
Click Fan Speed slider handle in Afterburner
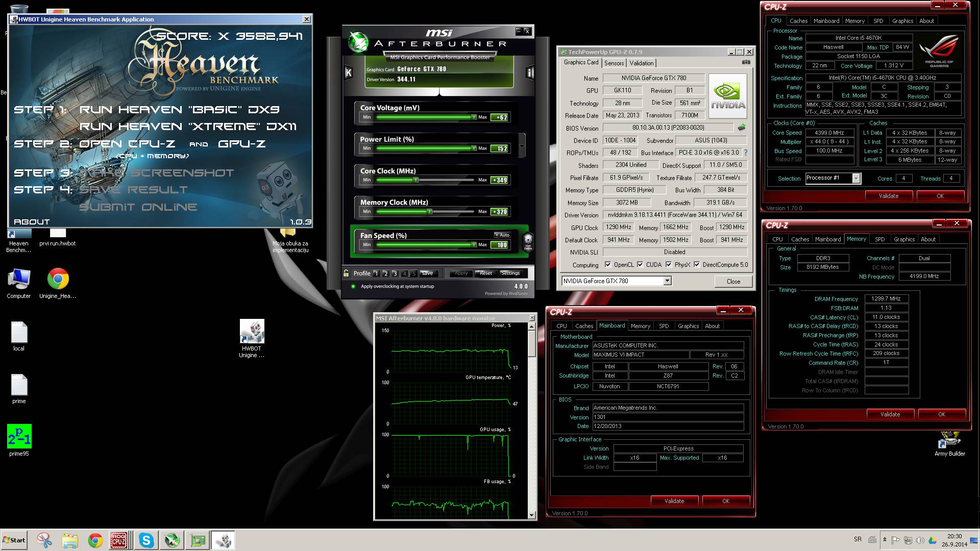click(474, 244)
